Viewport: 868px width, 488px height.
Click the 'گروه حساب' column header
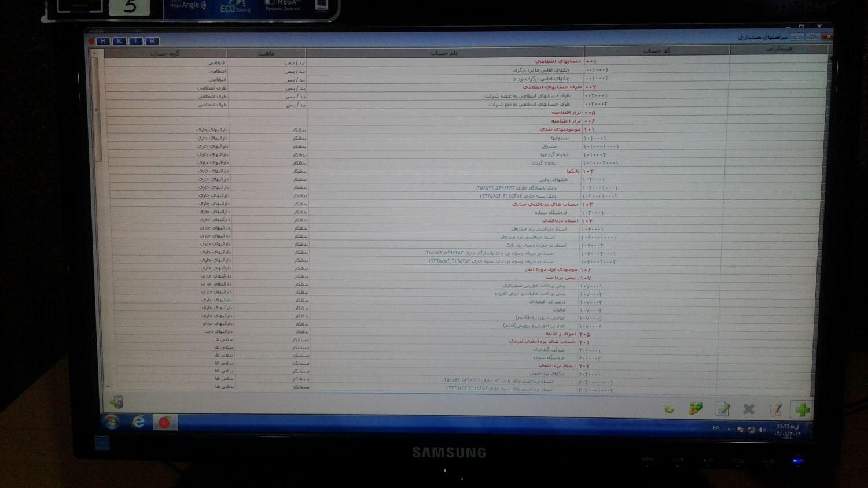coord(165,54)
